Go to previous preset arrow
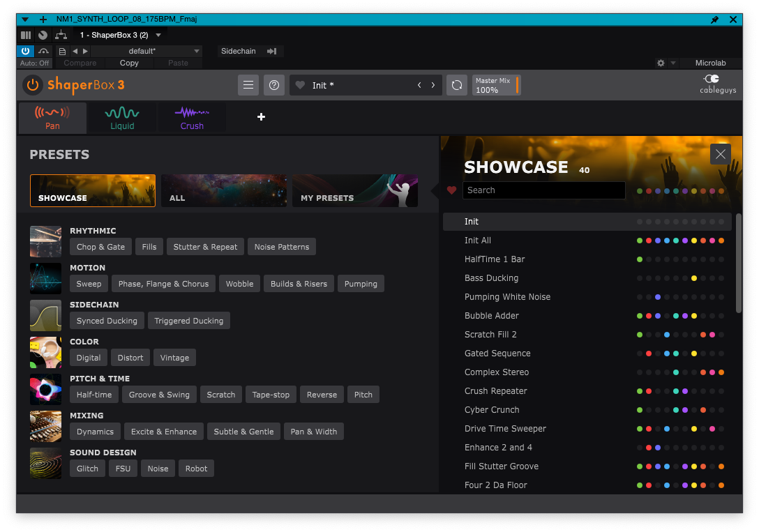The height and width of the screenshot is (532, 759). 419,85
